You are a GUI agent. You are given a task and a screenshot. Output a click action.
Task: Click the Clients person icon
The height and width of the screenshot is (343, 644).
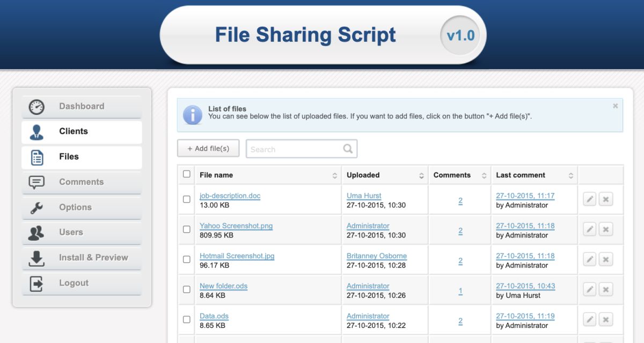tap(36, 131)
